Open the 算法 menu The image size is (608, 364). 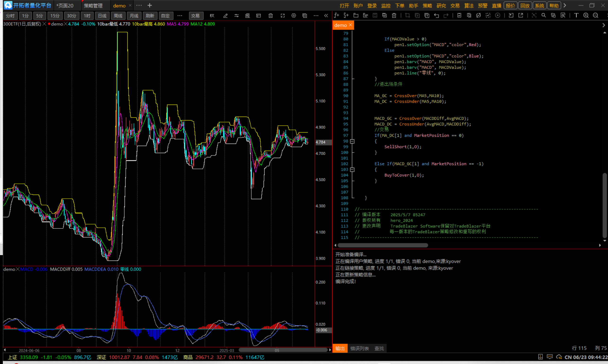click(469, 6)
